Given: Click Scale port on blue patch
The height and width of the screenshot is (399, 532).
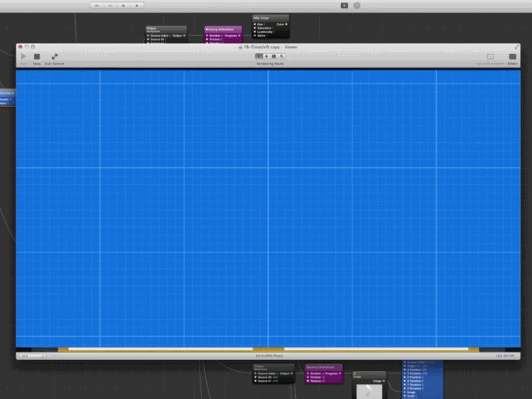Looking at the screenshot, I should point(405,396).
